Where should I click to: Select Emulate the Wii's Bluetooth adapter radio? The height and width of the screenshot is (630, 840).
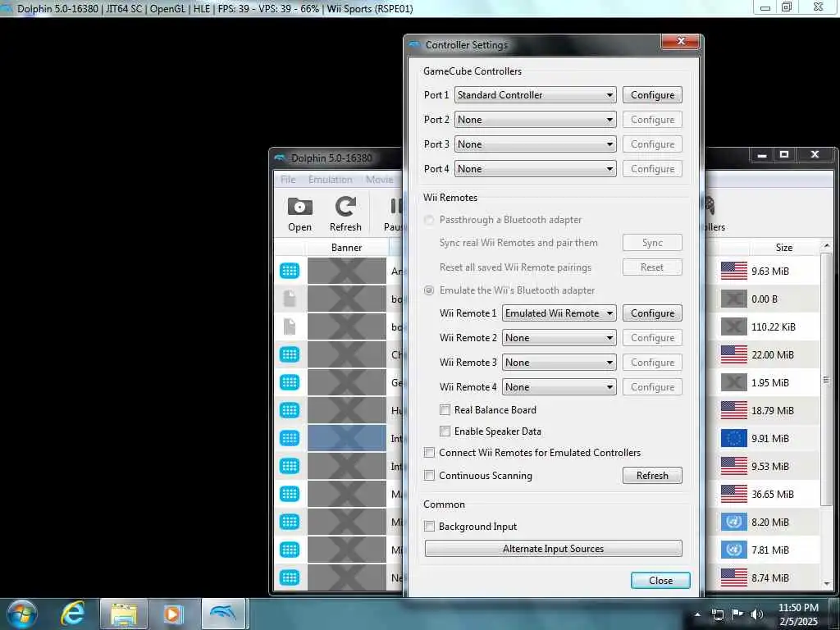tap(428, 290)
